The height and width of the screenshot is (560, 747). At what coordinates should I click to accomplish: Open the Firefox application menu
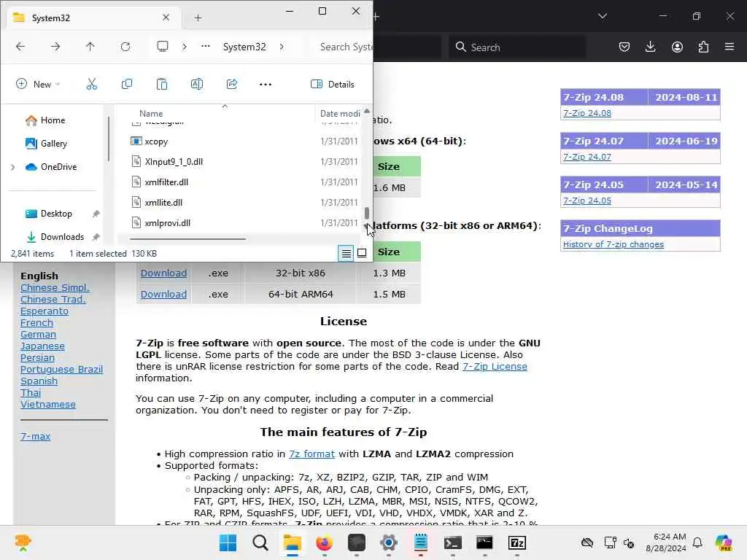pyautogui.click(x=729, y=47)
